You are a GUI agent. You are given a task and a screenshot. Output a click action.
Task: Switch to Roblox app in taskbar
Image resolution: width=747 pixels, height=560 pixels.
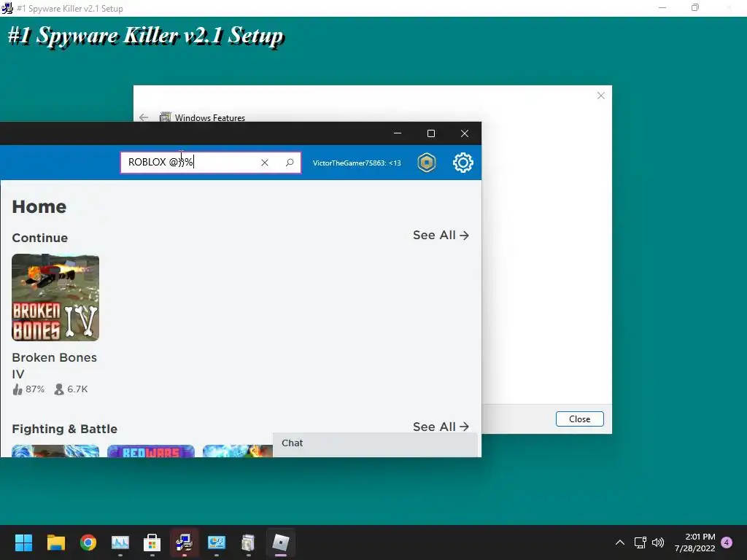[x=281, y=542]
